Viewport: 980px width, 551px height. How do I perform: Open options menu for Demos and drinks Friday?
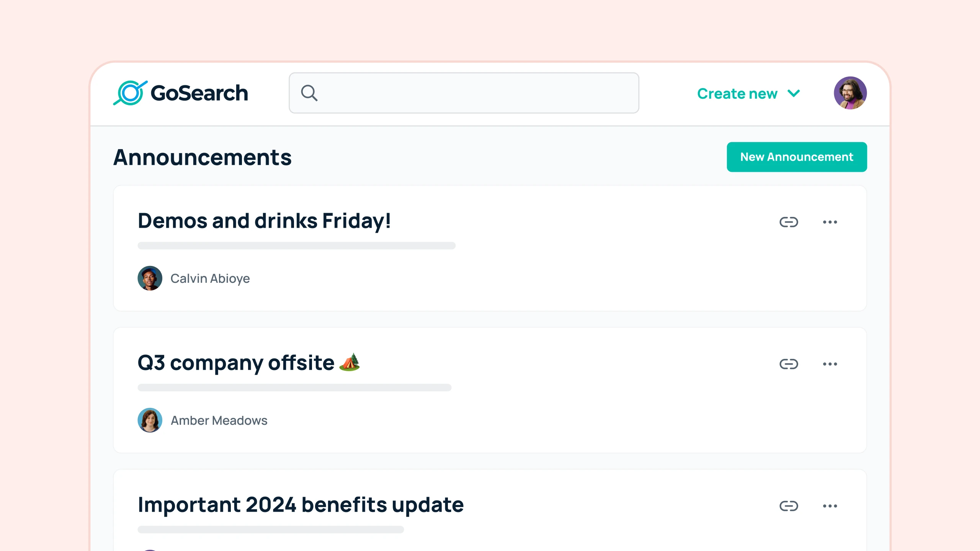pyautogui.click(x=830, y=222)
